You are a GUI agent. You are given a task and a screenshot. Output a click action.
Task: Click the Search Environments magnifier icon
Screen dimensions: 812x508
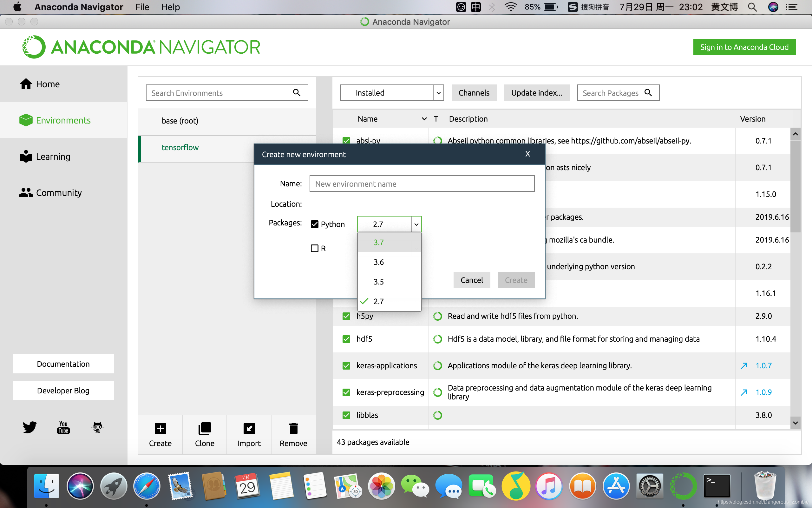pos(297,92)
